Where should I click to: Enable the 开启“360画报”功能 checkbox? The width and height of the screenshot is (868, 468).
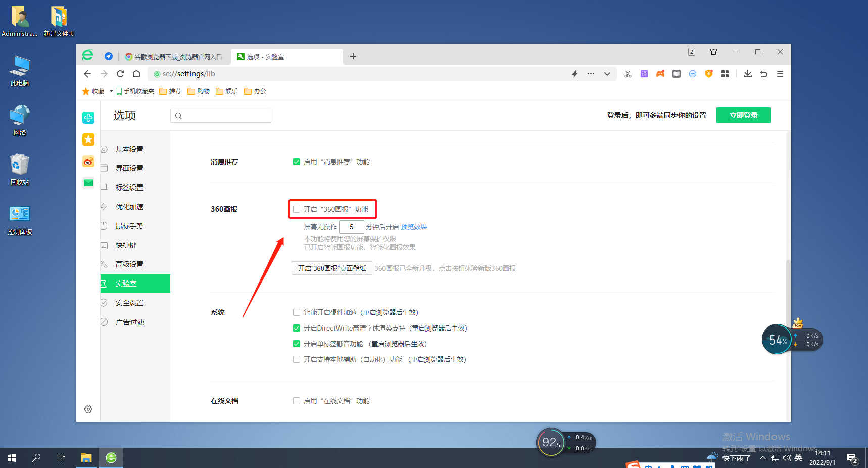coord(297,209)
